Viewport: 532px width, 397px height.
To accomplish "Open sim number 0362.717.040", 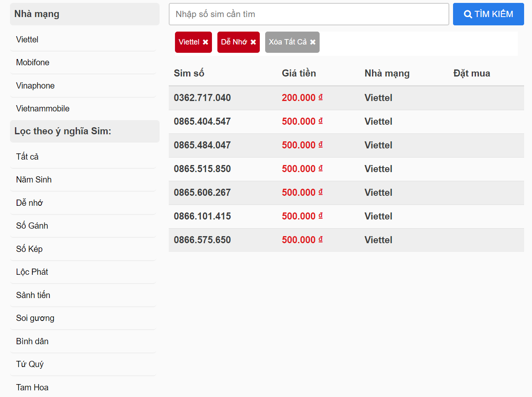I will click(x=202, y=98).
